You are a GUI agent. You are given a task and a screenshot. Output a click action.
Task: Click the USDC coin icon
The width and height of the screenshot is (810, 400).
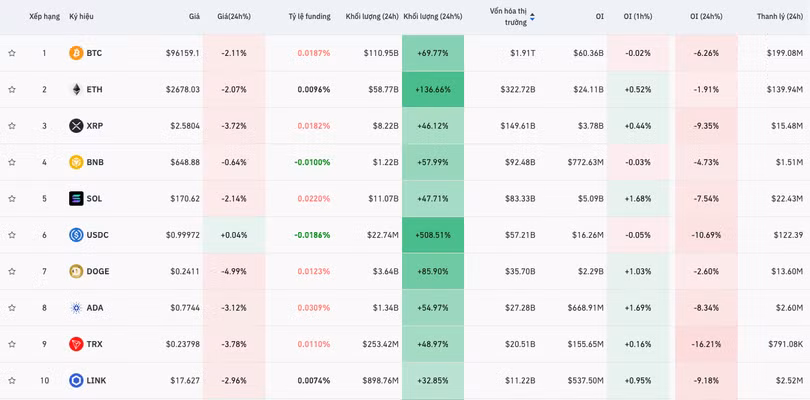pyautogui.click(x=76, y=235)
